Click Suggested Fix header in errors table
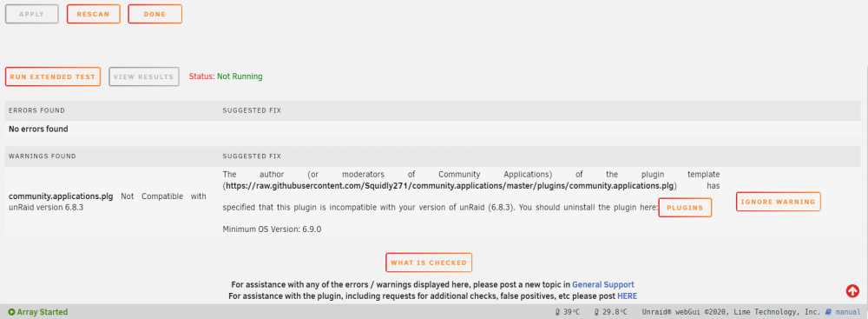Viewport: 868px width, 319px height. [x=252, y=110]
